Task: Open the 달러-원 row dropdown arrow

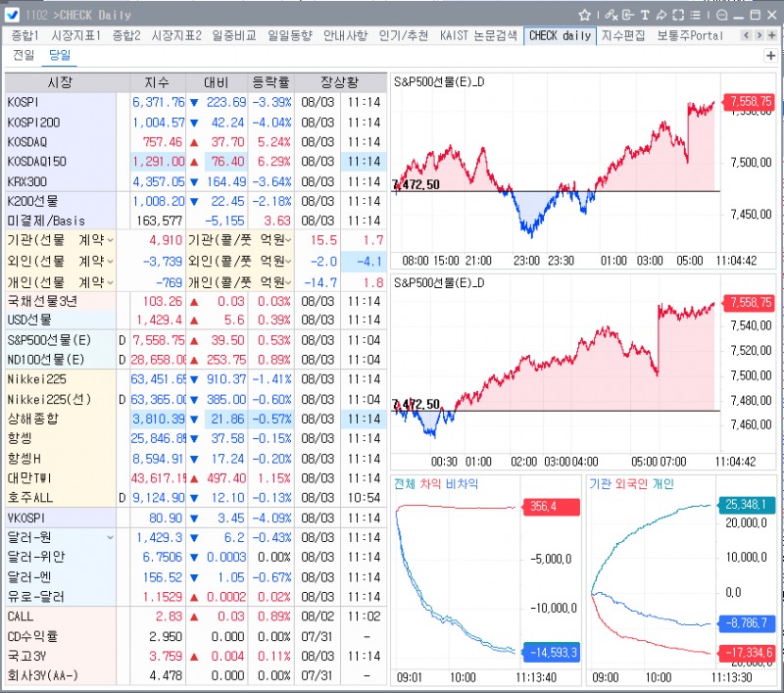Action: click(111, 537)
